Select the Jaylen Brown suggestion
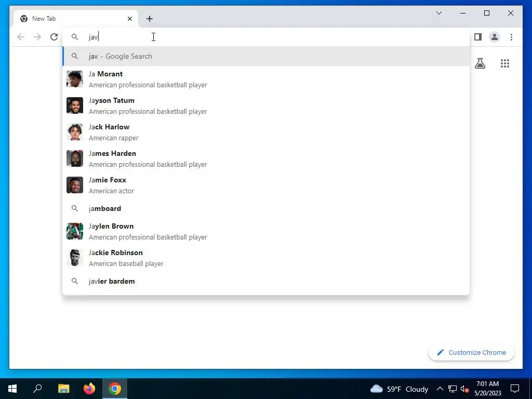This screenshot has height=399, width=532. (x=266, y=231)
